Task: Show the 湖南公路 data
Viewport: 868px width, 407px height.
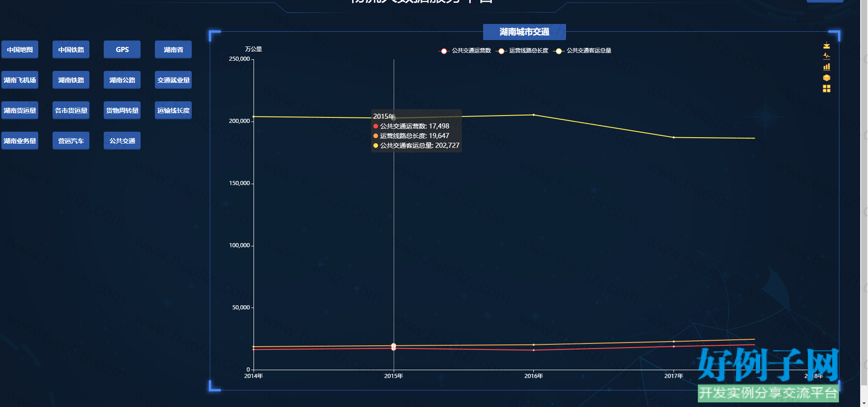Action: [x=122, y=80]
